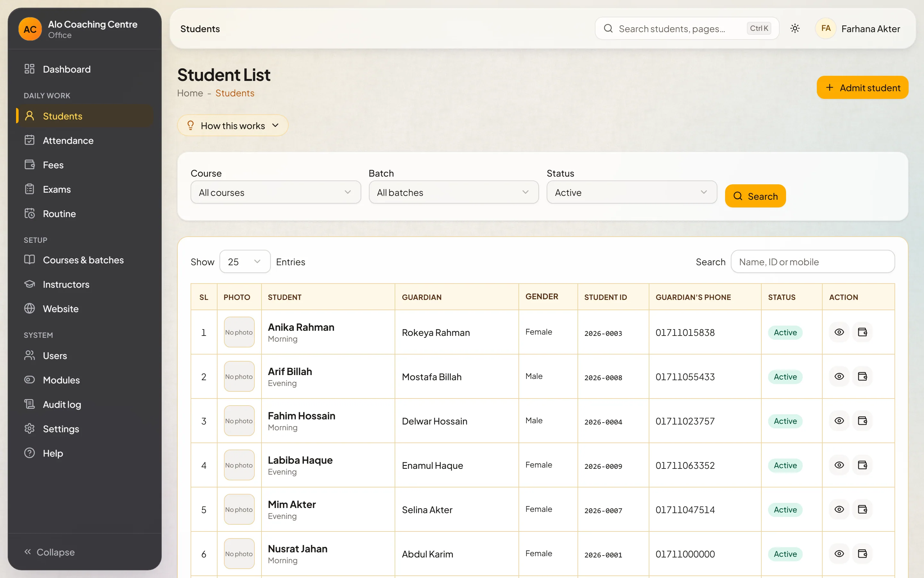
Task: Open the Status filter dropdown
Action: pos(631,192)
